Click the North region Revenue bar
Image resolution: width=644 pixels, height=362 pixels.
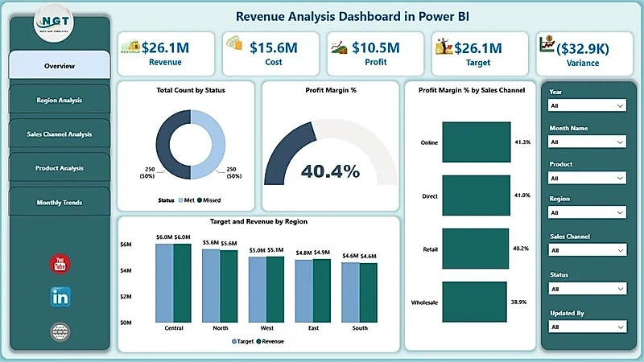(x=229, y=286)
